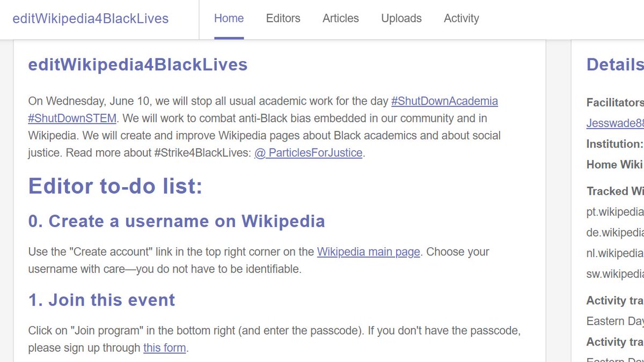Open the 'this form' sign-up link
This screenshot has width=644, height=362.
[164, 348]
